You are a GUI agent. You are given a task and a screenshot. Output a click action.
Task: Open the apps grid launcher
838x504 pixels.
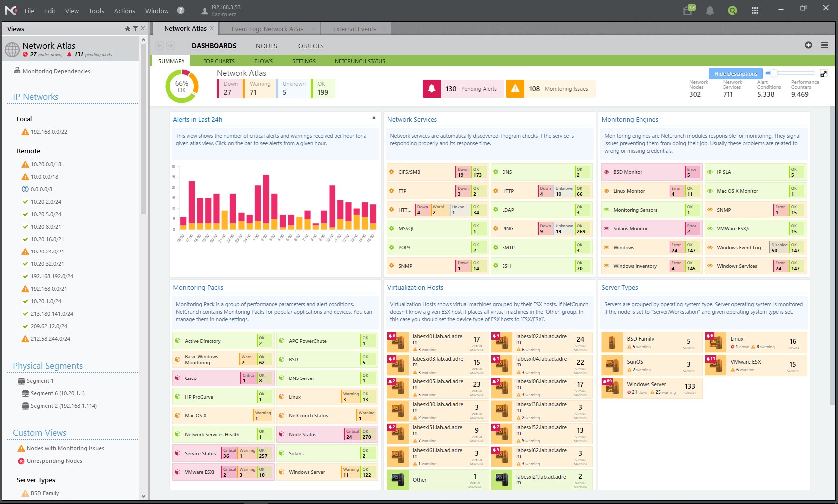(x=755, y=11)
